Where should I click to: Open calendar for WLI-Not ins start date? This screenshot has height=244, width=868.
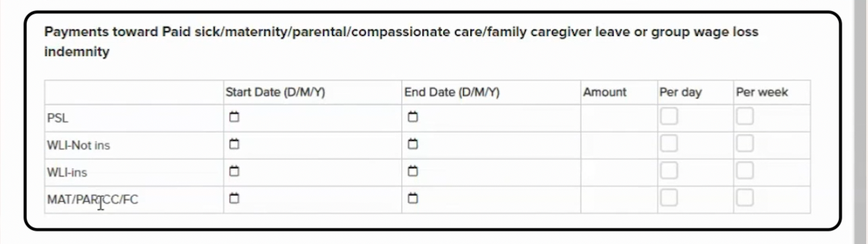(234, 145)
